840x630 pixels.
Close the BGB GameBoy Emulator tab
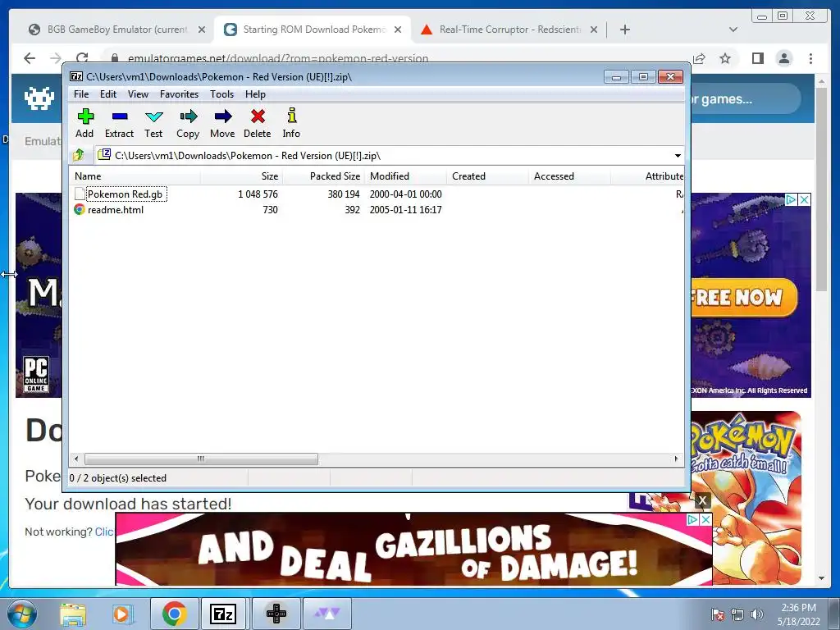click(202, 30)
